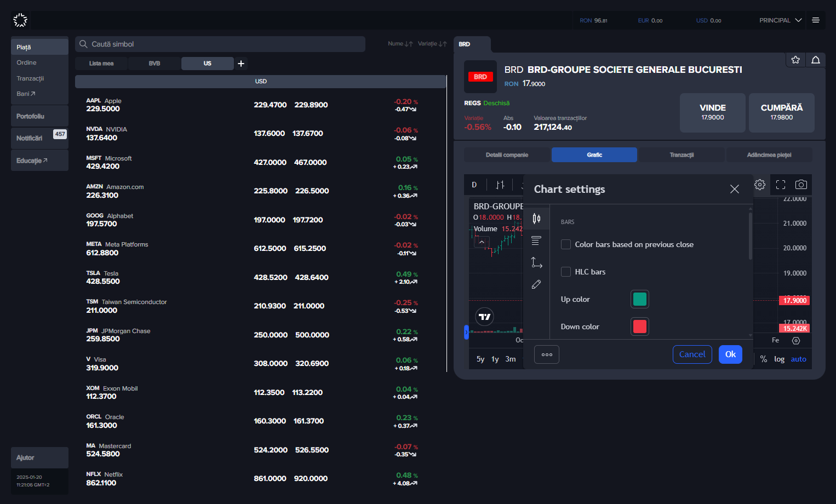Pick the Up color swatch
836x504 pixels.
pos(640,299)
